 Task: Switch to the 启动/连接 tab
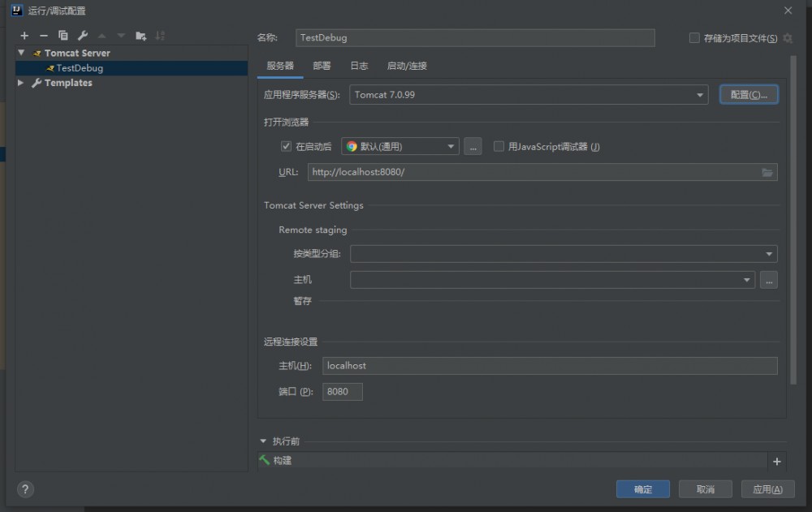[x=407, y=66]
